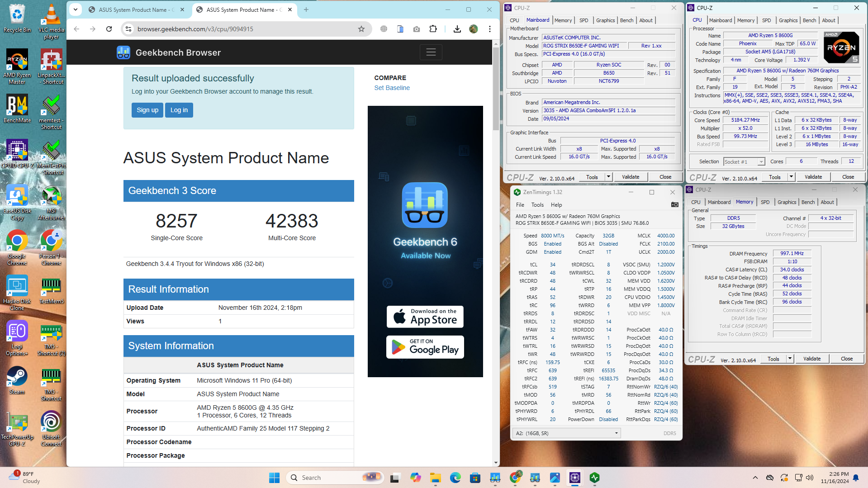Click the Geekbench Browser logo title

(169, 52)
